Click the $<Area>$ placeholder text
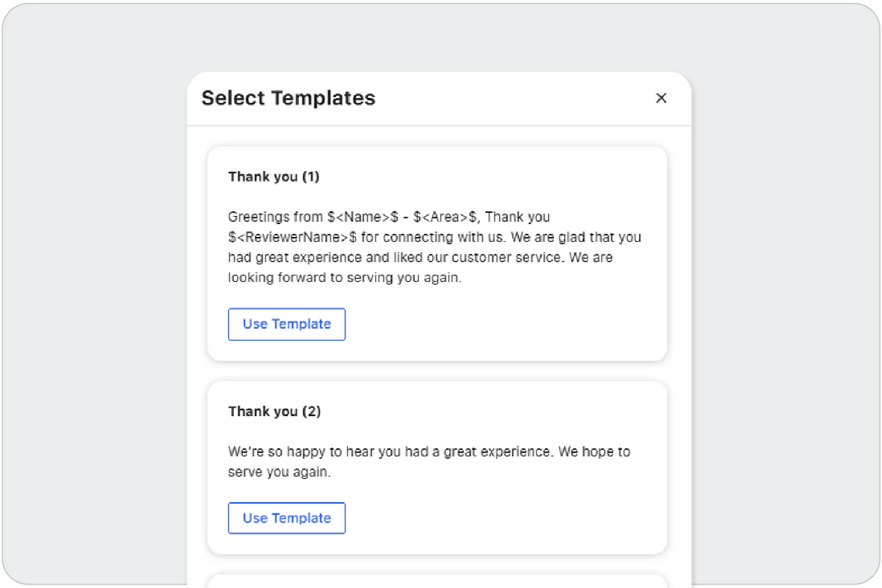This screenshot has height=588, width=882. point(445,217)
